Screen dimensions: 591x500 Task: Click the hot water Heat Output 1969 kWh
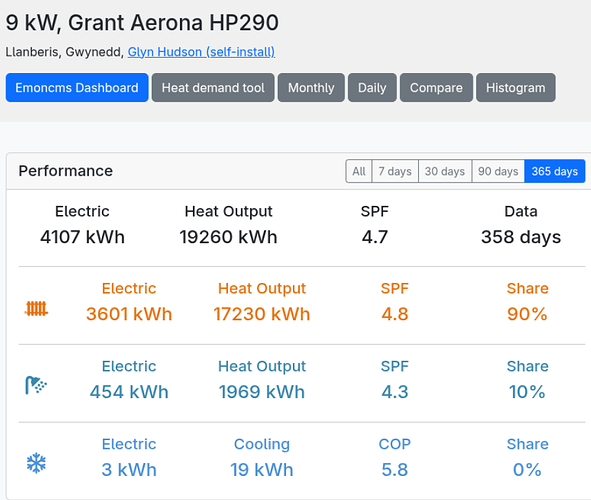click(x=262, y=392)
